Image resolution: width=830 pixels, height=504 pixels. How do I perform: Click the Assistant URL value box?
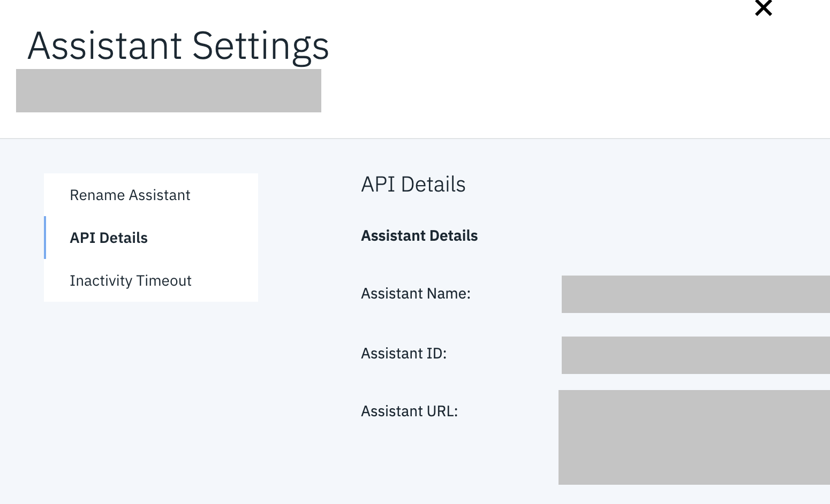tap(694, 437)
